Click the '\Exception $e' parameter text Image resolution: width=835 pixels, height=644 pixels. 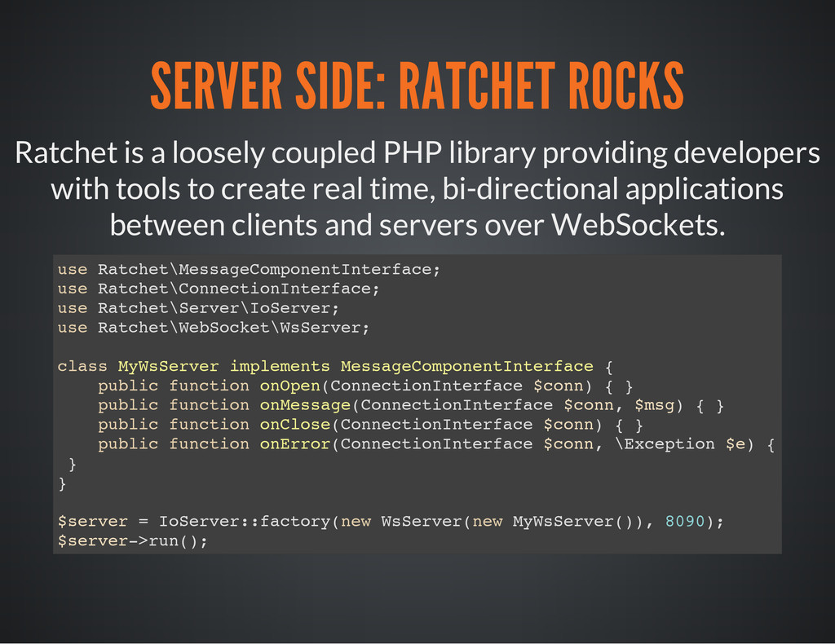[x=681, y=444]
